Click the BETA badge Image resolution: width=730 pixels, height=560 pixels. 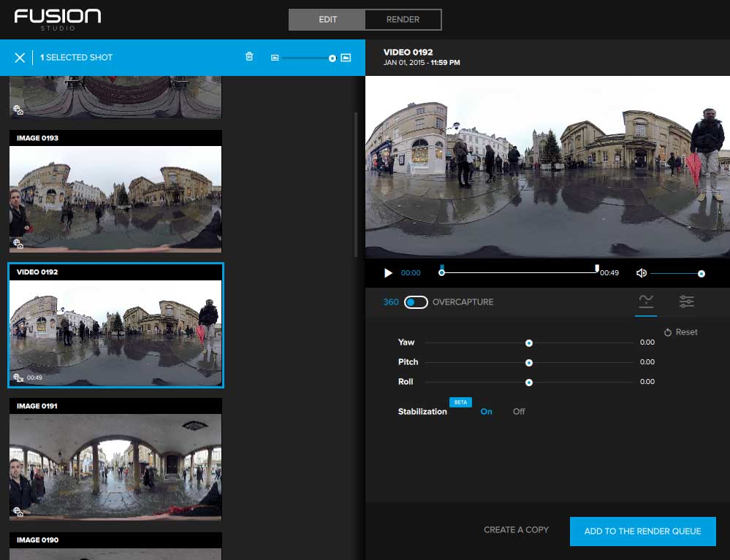[x=460, y=402]
